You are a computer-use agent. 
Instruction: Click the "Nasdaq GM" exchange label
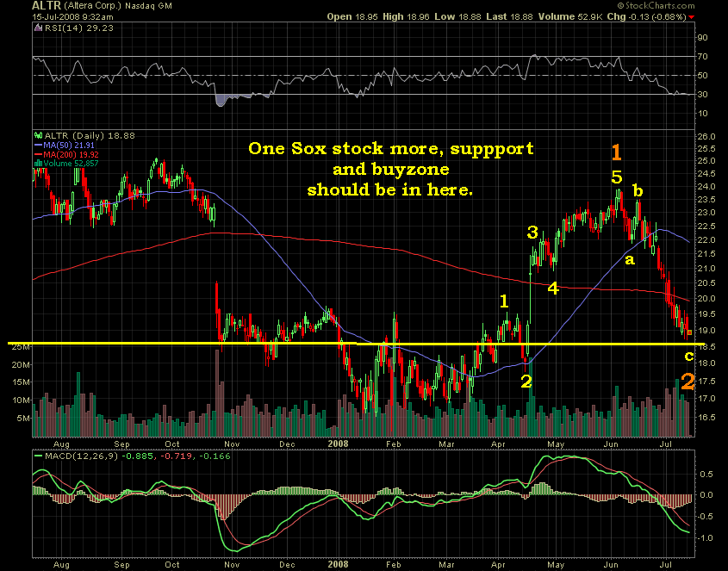click(148, 6)
